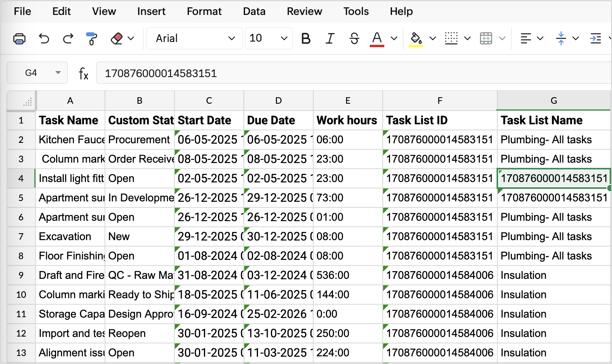The image size is (612, 364).
Task: Toggle Italic text style
Action: [x=330, y=39]
